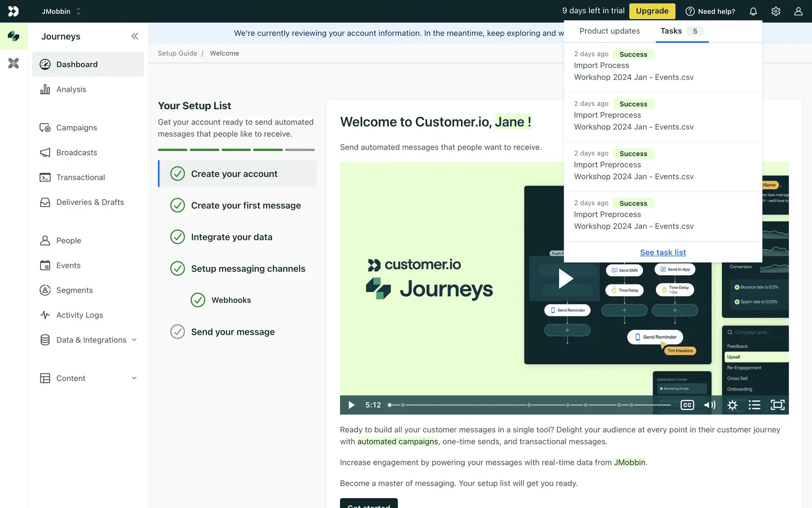812x508 pixels.
Task: Click the Send your message checkmark circle
Action: tap(178, 332)
